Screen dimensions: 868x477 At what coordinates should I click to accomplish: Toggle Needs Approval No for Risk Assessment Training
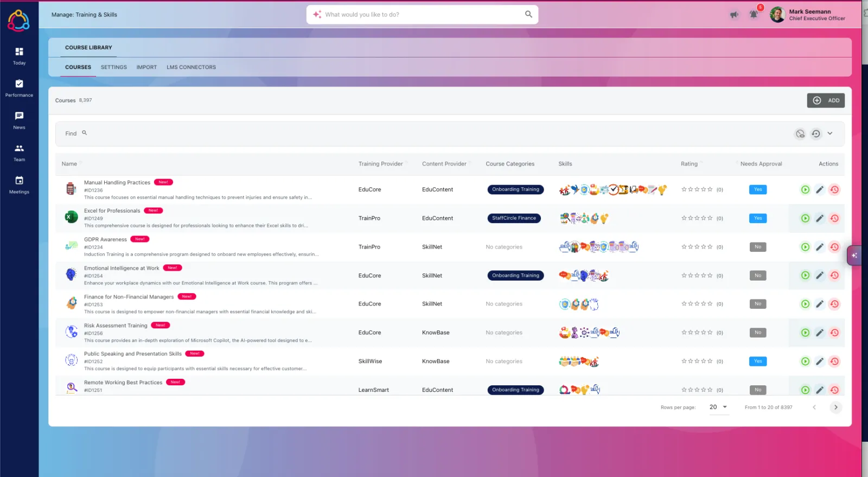[x=758, y=333]
